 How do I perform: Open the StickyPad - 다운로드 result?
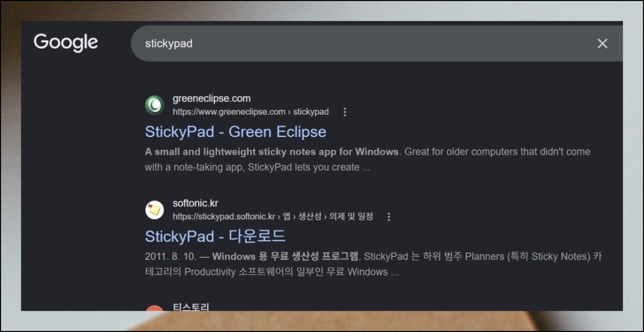pyautogui.click(x=215, y=237)
